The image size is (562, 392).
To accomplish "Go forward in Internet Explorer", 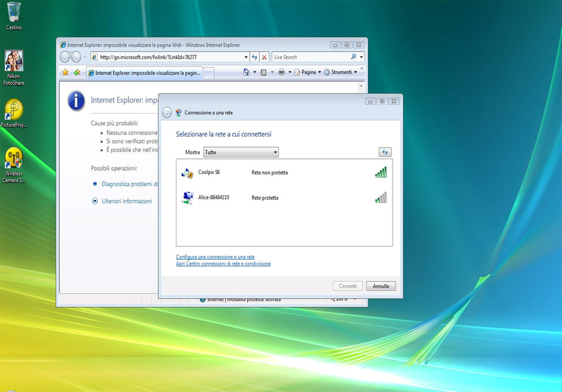I will click(x=76, y=57).
